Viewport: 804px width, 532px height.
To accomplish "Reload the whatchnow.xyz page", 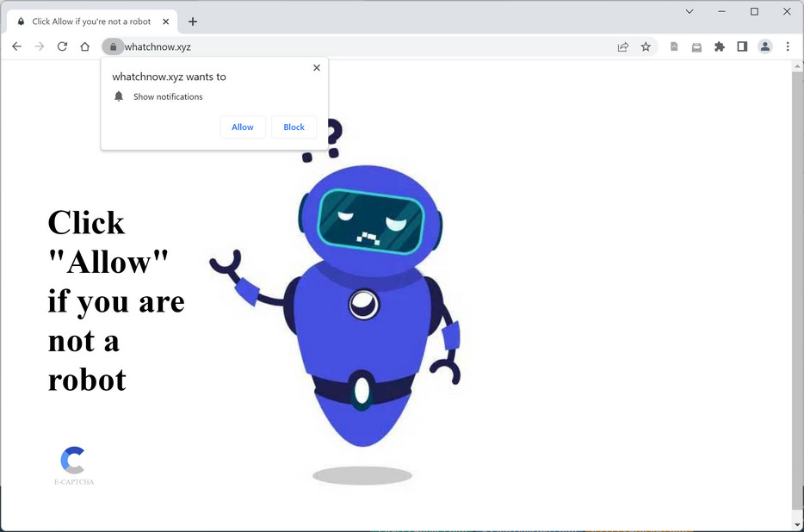I will [61, 46].
